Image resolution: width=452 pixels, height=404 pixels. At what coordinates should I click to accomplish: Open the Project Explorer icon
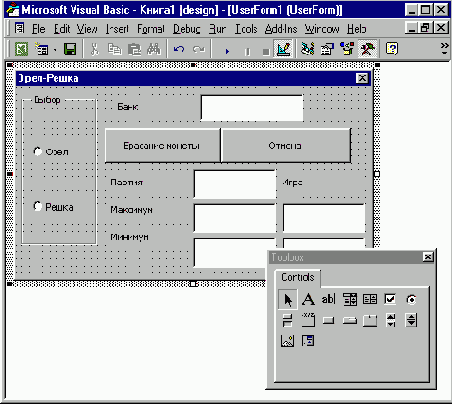coord(307,49)
